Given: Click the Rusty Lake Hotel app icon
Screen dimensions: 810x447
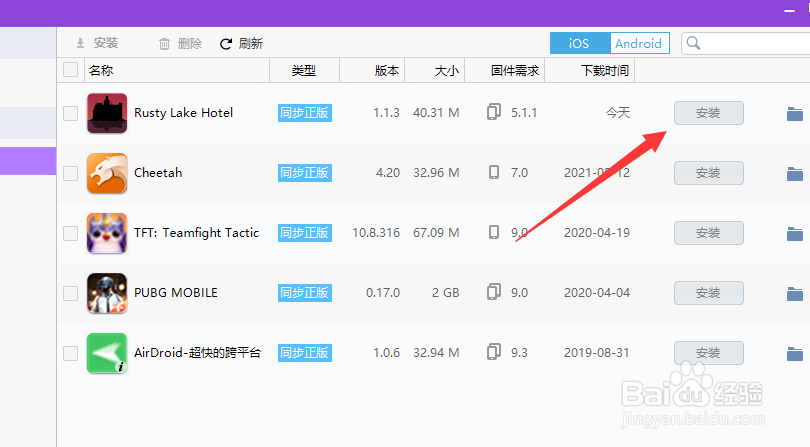Looking at the screenshot, I should 107,113.
